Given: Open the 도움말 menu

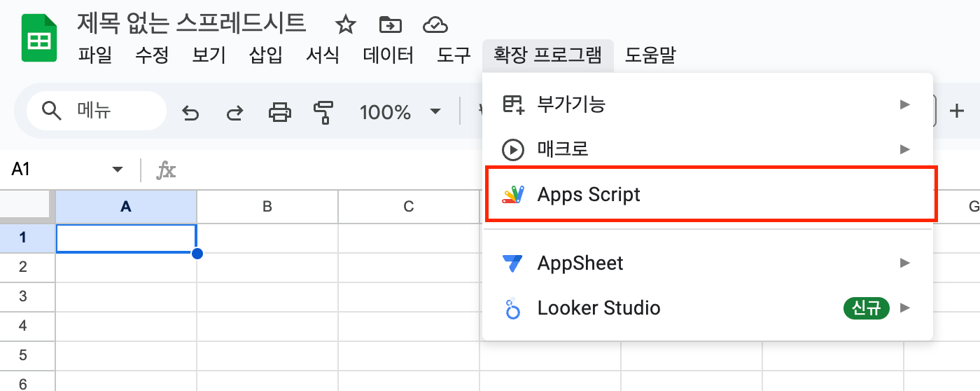Looking at the screenshot, I should 650,55.
